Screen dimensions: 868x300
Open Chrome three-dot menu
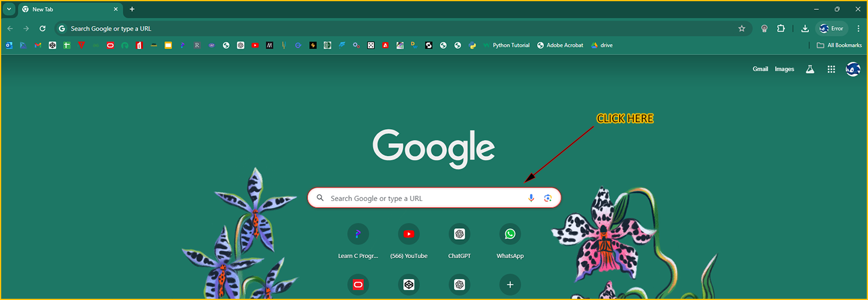pyautogui.click(x=858, y=28)
